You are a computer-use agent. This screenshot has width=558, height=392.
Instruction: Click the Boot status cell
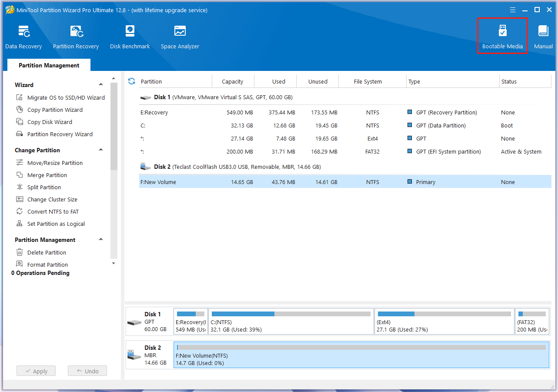point(507,125)
